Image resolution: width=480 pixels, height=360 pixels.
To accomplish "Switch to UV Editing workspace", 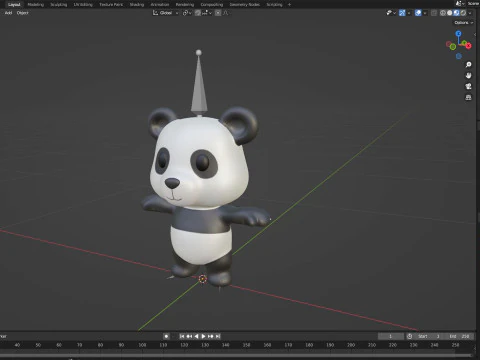I will [83, 4].
